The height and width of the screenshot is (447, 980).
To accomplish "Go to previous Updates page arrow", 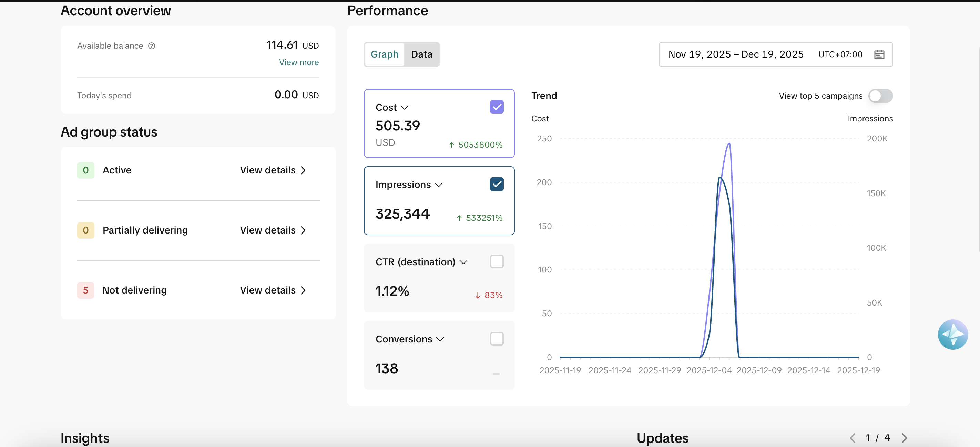I will pos(853,438).
